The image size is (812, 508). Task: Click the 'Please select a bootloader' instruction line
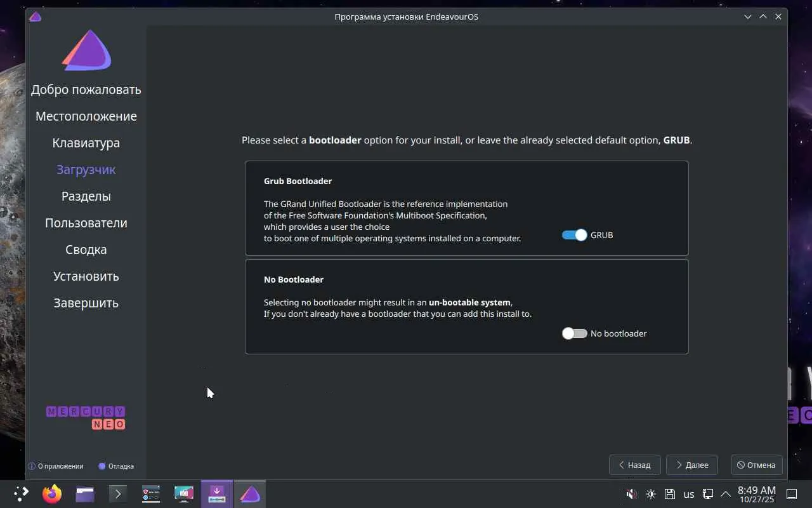click(x=467, y=140)
